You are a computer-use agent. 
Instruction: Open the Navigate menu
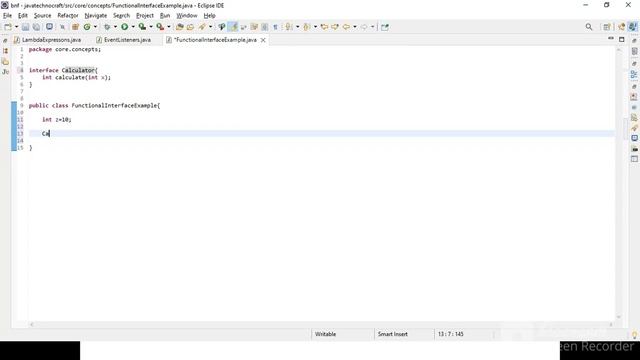coord(96,16)
